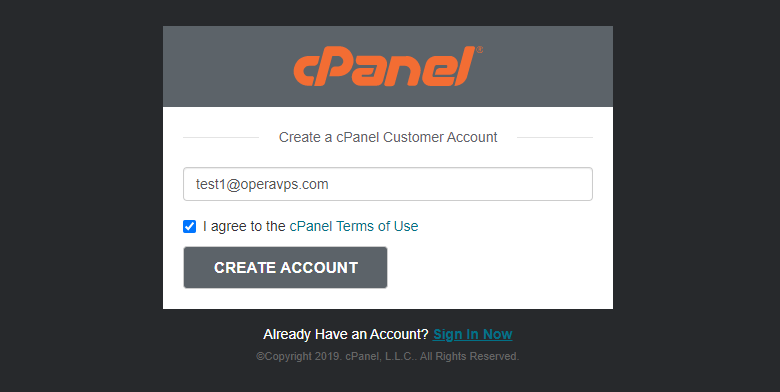Click blank white area right of Create Account
This screenshot has height=392, width=780.
[497, 269]
